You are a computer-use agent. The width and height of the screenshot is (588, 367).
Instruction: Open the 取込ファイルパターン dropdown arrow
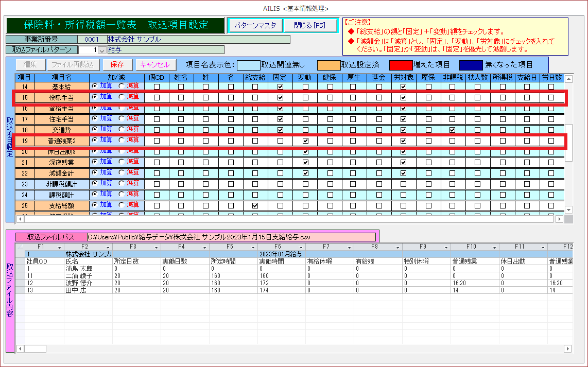pyautogui.click(x=101, y=50)
